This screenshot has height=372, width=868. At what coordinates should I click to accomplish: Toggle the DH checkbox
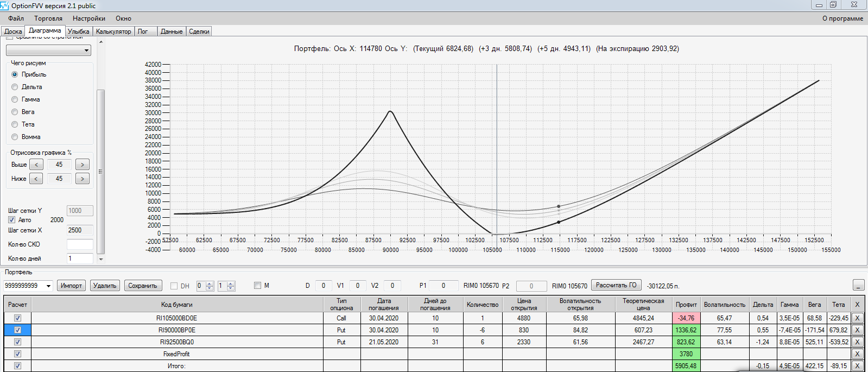(174, 286)
